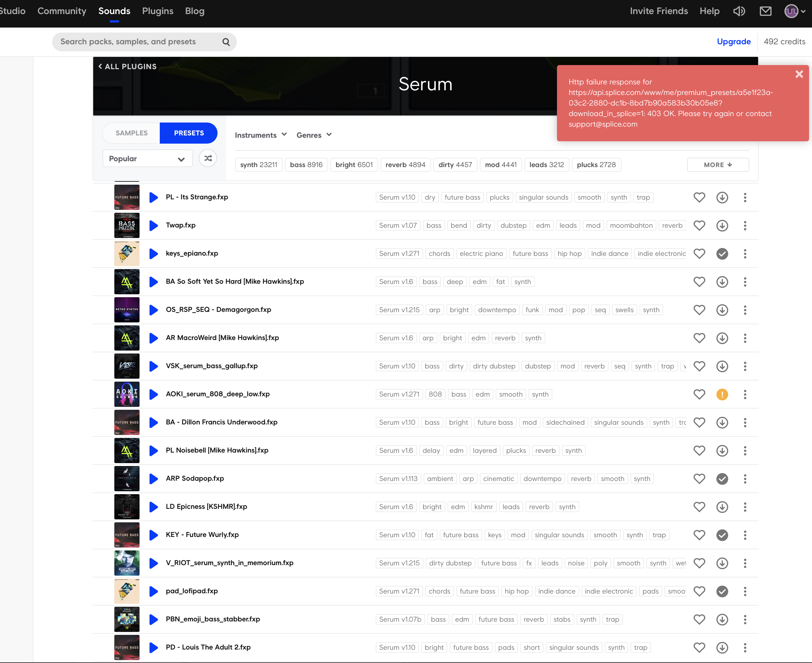
Task: Click the MORE tags button
Action: click(718, 165)
